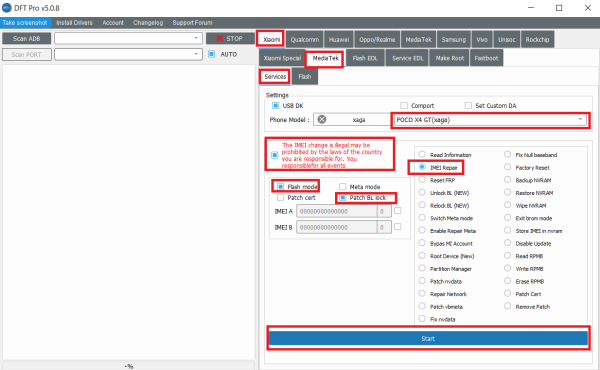The height and width of the screenshot is (370, 600).
Task: Start the selected operation
Action: click(428, 338)
